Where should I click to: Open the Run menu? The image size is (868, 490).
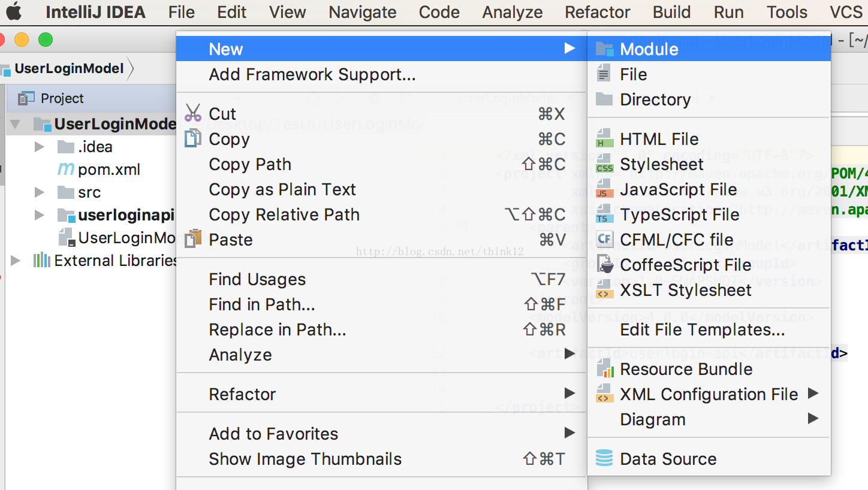point(729,12)
